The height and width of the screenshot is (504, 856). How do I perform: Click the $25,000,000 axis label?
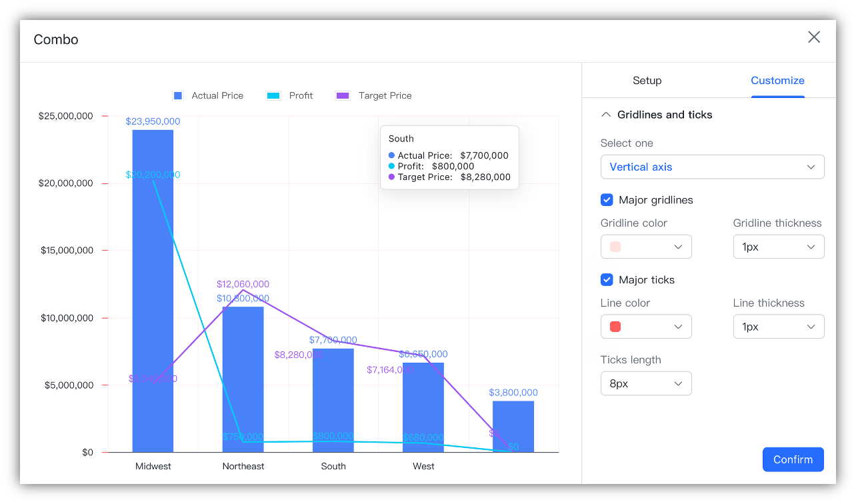[65, 116]
